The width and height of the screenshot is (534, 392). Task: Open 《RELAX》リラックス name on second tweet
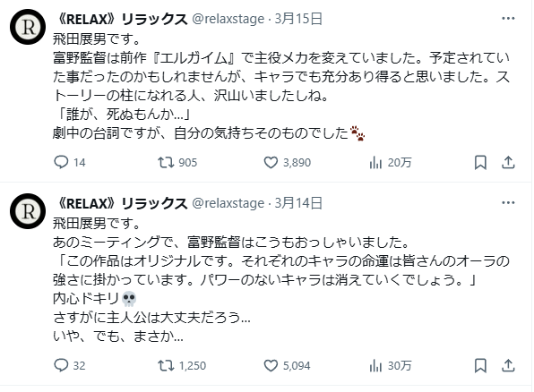(x=121, y=203)
